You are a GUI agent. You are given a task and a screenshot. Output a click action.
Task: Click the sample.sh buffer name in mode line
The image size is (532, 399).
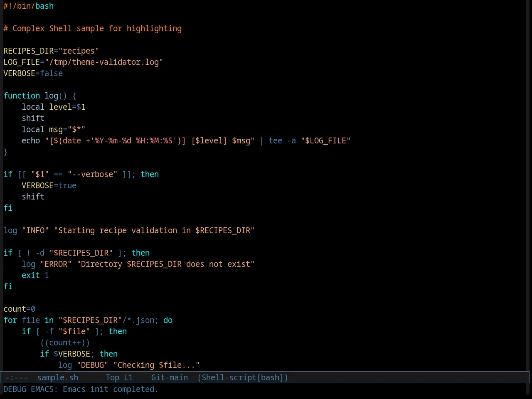pyautogui.click(x=58, y=377)
